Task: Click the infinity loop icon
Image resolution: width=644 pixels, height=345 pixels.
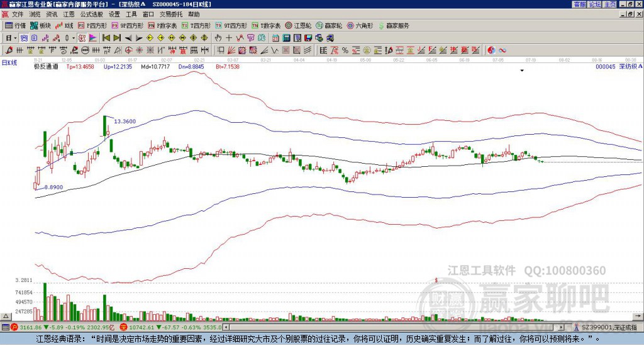Action: (x=502, y=50)
